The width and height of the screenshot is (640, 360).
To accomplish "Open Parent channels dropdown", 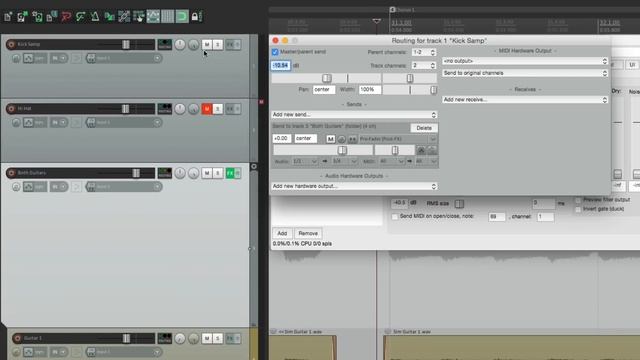I will [x=424, y=52].
